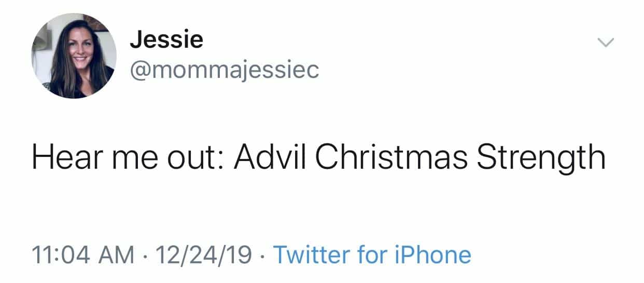Select the circular avatar of the tweet author
Screen dimensions: 644x283
(74, 56)
